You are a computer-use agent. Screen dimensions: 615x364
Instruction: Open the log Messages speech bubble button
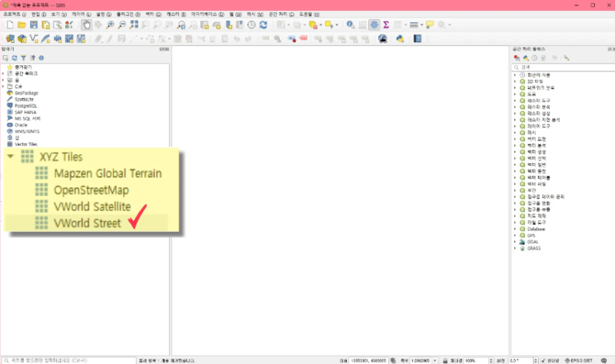click(x=604, y=360)
